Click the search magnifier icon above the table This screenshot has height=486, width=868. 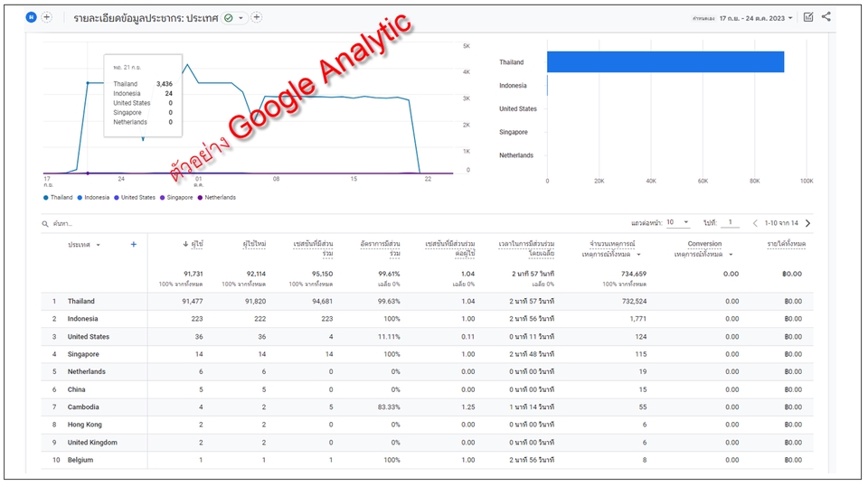(45, 224)
